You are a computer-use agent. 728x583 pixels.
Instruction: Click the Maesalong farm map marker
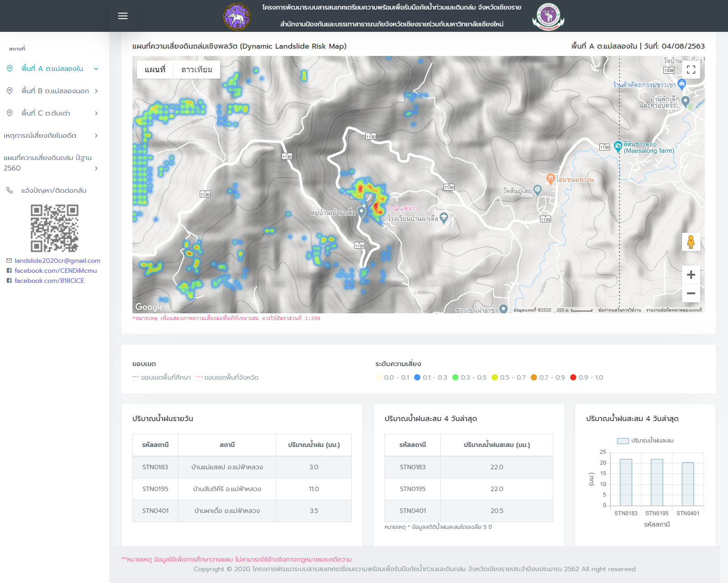617,146
